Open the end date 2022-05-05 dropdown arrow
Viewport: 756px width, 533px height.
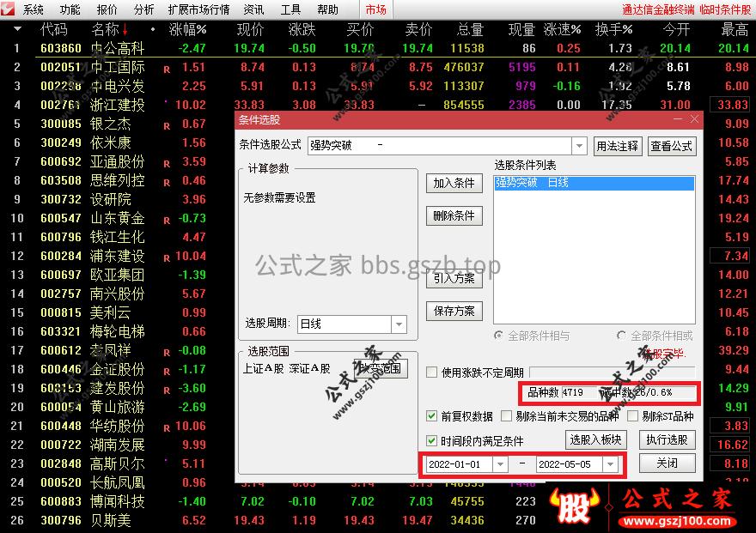click(x=611, y=464)
